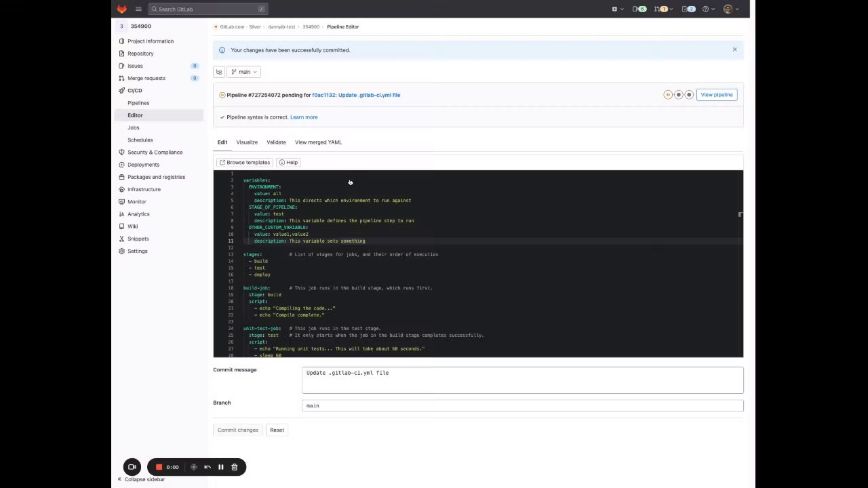Click the pending status icon before Pipeline #727254072
Image resolution: width=868 pixels, height=488 pixels.
[x=222, y=95]
